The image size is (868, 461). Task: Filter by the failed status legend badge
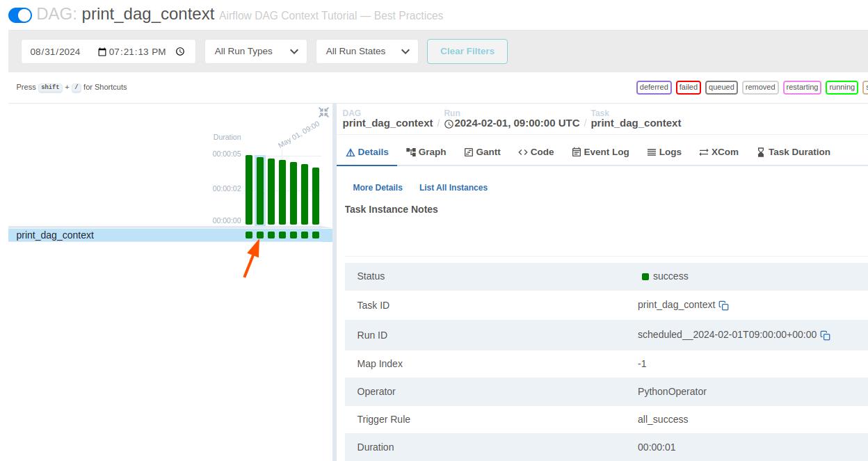click(689, 88)
